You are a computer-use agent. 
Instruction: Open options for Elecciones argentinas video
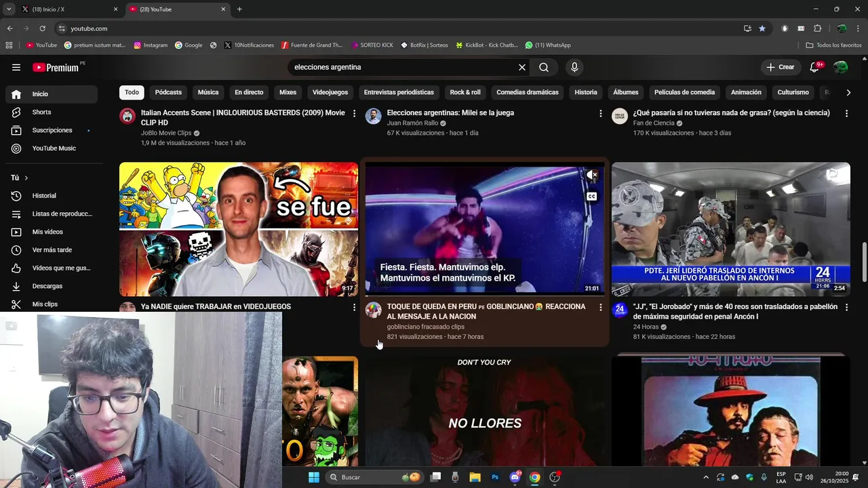pos(600,113)
